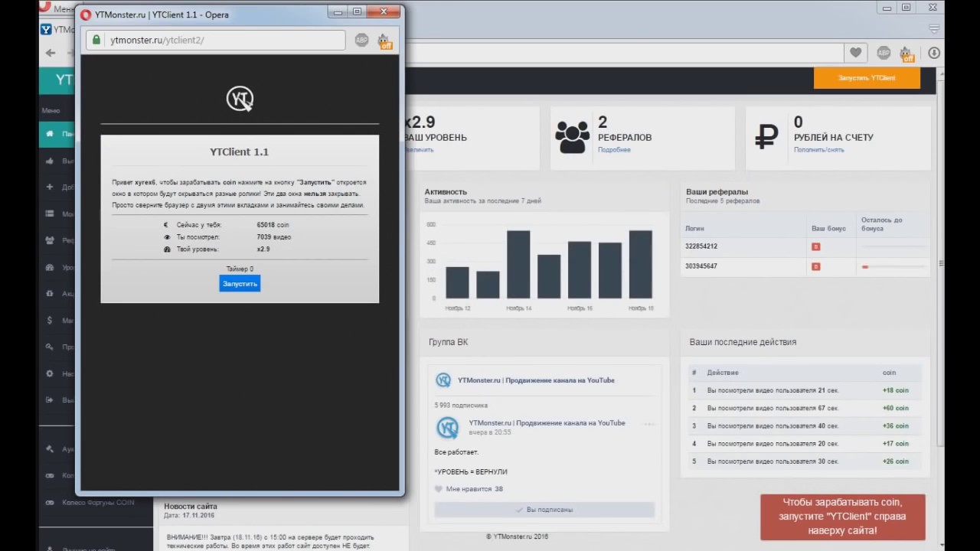
Task: Open YTMonster.ru VK group title link
Action: 536,380
